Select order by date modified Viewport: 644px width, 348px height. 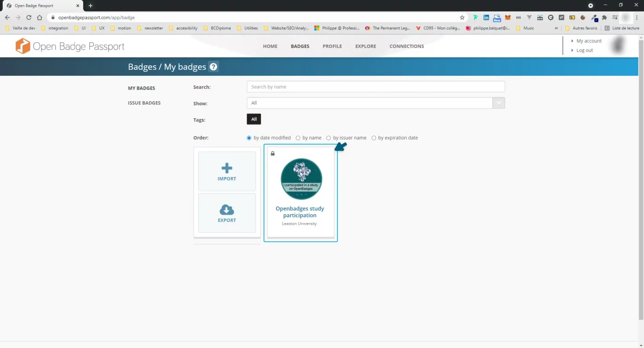tap(249, 138)
